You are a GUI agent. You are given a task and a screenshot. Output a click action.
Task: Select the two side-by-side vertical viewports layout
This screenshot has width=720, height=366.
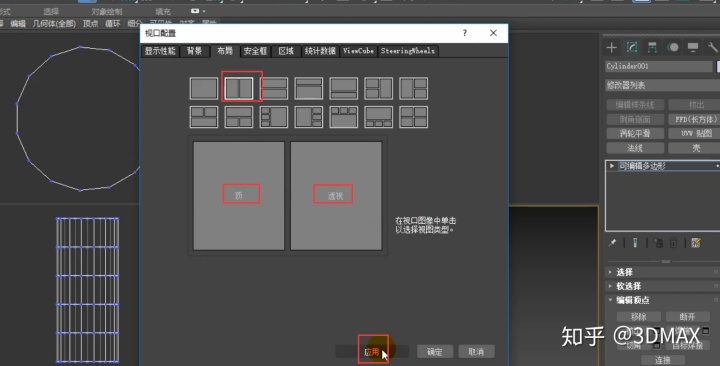point(239,89)
